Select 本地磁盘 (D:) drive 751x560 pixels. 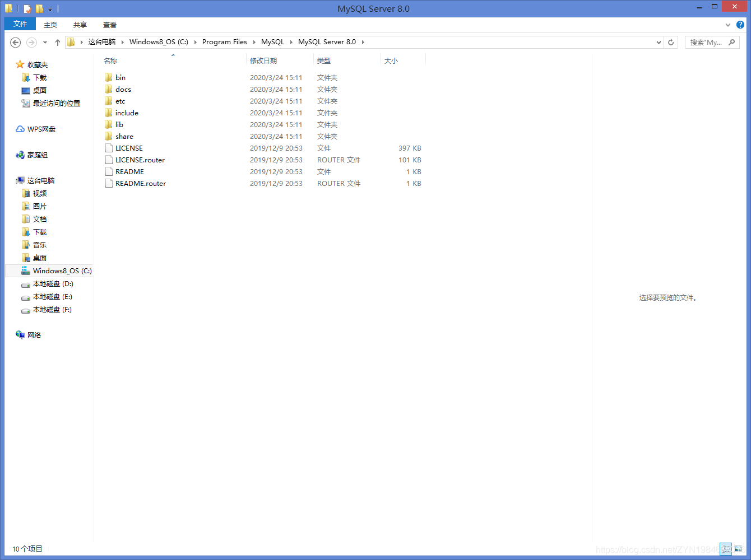(48, 284)
